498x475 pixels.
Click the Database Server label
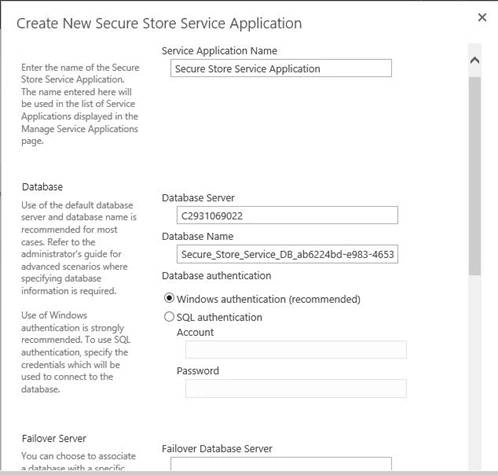[x=198, y=198]
